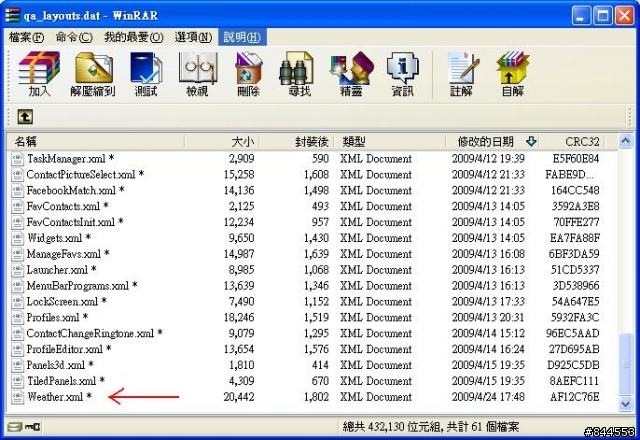Click CRC value D925C5DB
The image size is (640, 440).
pos(573,365)
